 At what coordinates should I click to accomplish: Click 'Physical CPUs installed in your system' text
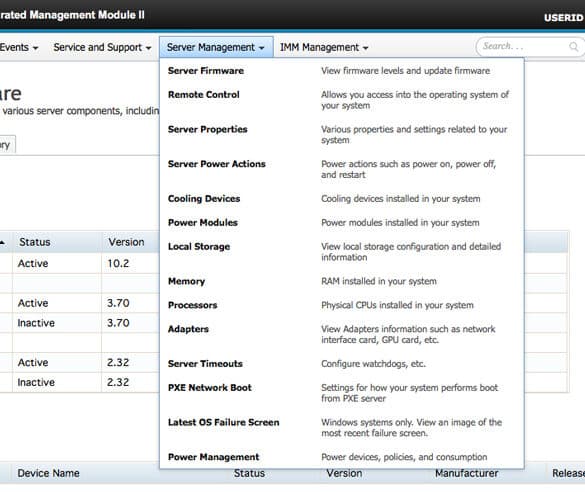(x=397, y=305)
